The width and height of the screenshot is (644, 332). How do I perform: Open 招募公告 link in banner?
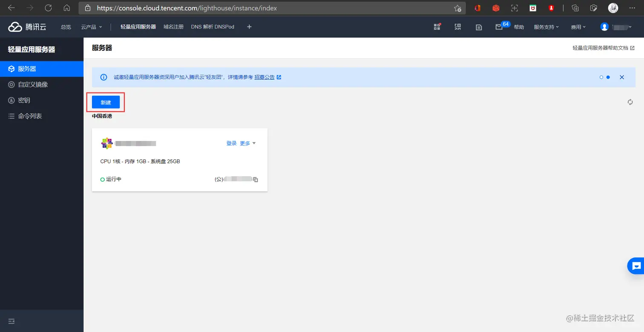pos(267,77)
